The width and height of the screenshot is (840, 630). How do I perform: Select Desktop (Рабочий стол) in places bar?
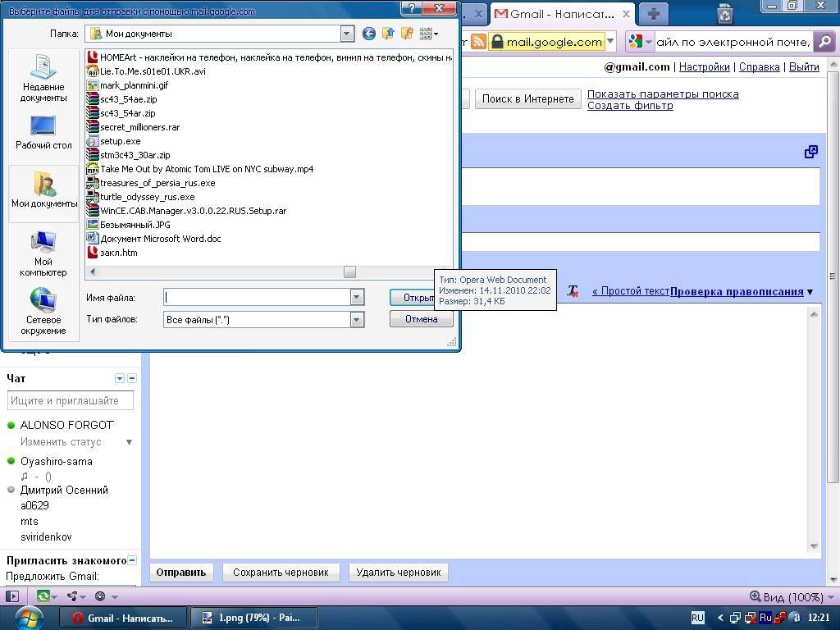[x=43, y=133]
